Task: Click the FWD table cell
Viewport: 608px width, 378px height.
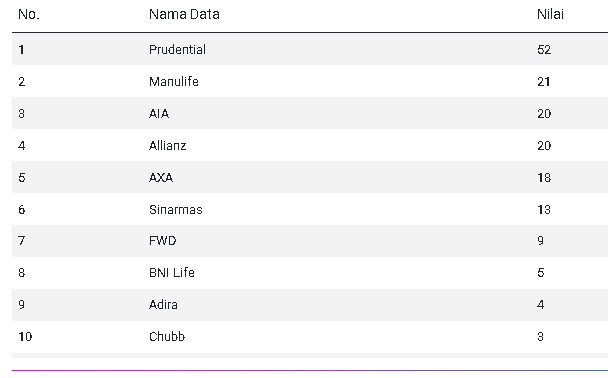Action: [x=162, y=240]
